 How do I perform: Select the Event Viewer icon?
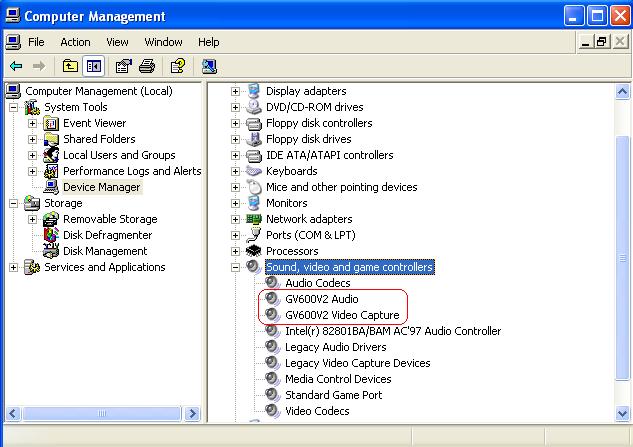pyautogui.click(x=51, y=123)
